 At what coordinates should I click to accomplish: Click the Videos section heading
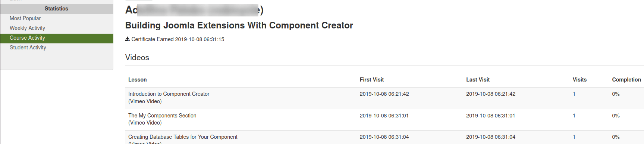(x=137, y=58)
